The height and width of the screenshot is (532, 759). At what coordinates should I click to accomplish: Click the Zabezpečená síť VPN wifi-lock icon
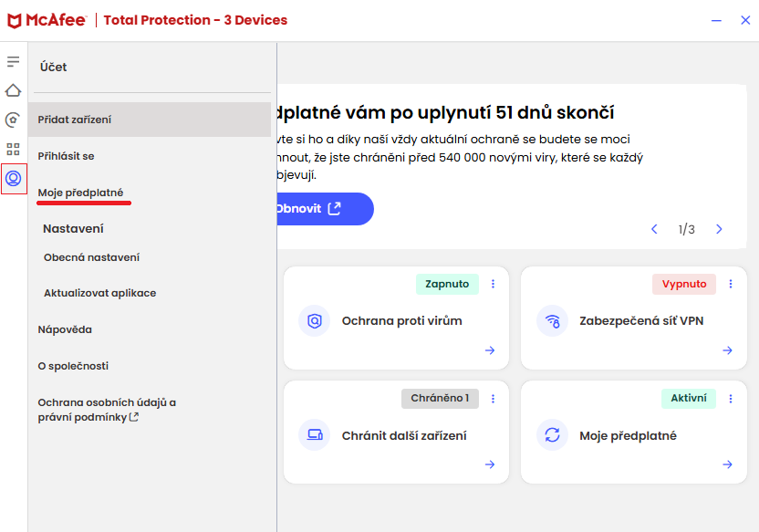tap(552, 320)
